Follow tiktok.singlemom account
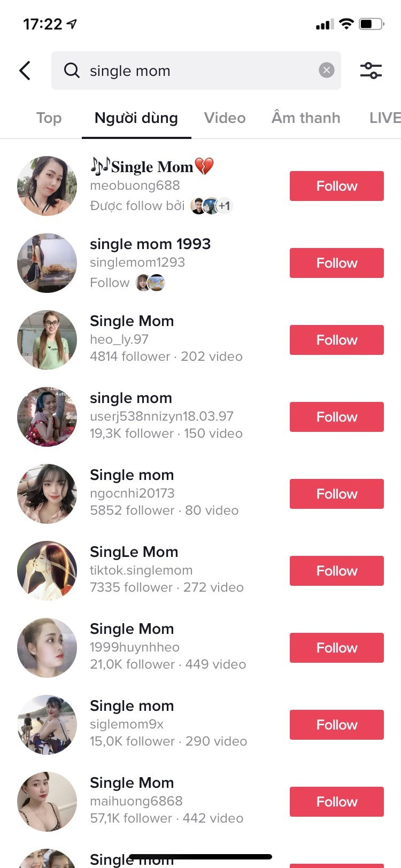This screenshot has height=868, width=401. click(336, 571)
